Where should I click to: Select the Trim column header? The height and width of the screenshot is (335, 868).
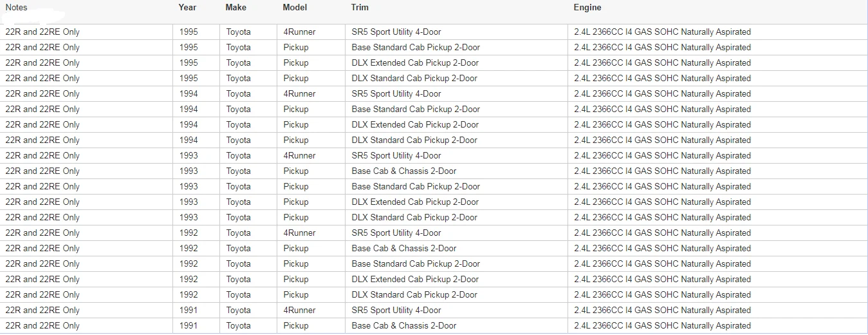click(360, 8)
